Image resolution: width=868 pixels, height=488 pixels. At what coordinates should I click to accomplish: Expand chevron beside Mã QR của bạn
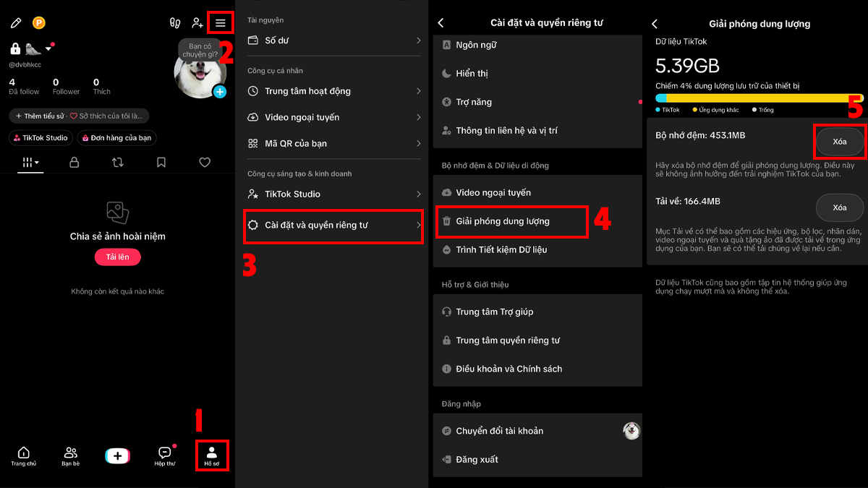coord(418,143)
